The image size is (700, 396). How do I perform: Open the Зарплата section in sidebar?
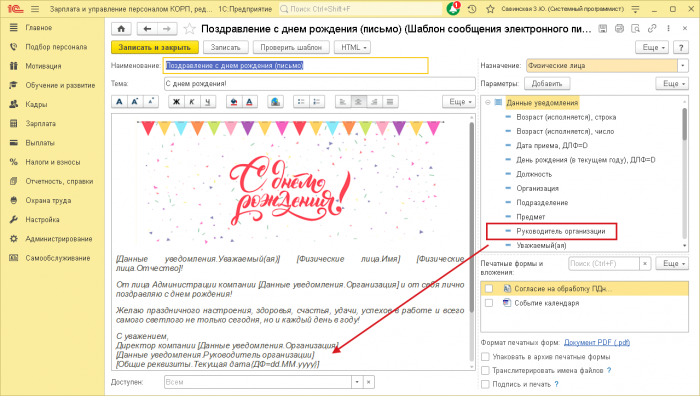41,124
